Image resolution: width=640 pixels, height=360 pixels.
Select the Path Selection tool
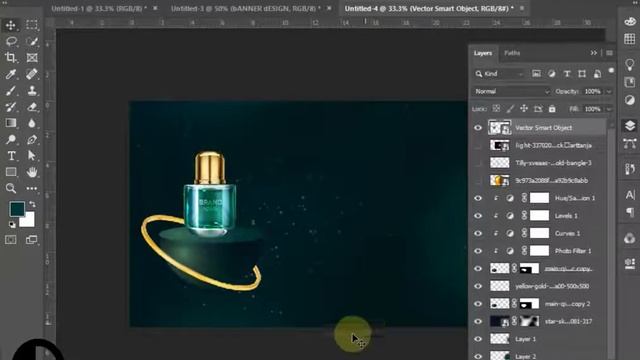point(32,156)
